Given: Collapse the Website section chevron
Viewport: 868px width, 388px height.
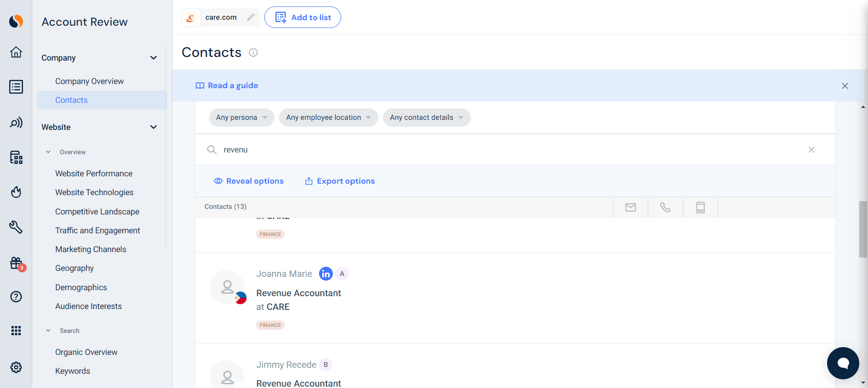Looking at the screenshot, I should 154,127.
